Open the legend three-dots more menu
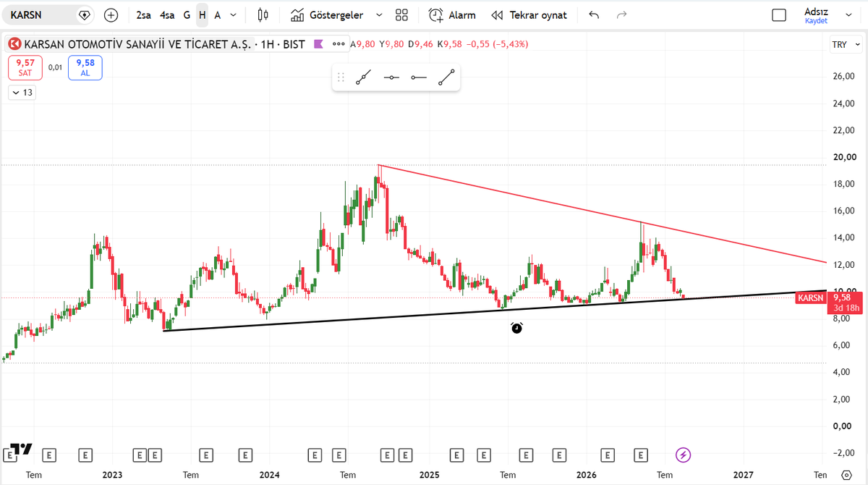This screenshot has height=485, width=868. (x=339, y=44)
